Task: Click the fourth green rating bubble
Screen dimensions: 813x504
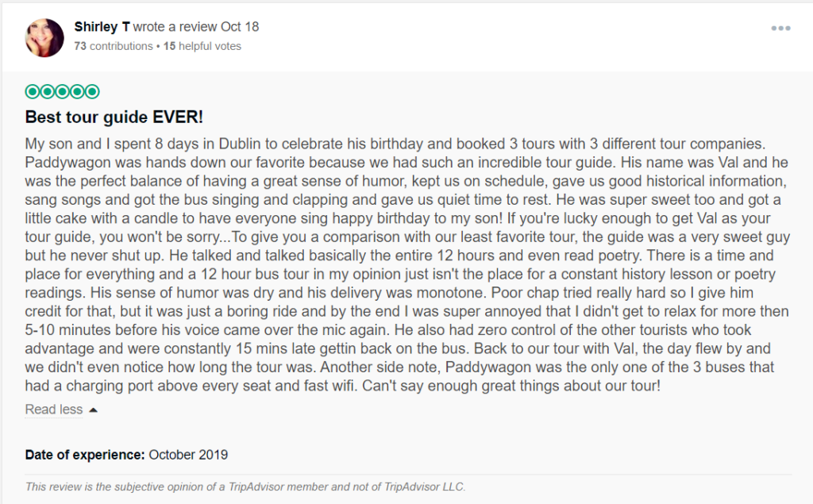Action: coord(77,92)
